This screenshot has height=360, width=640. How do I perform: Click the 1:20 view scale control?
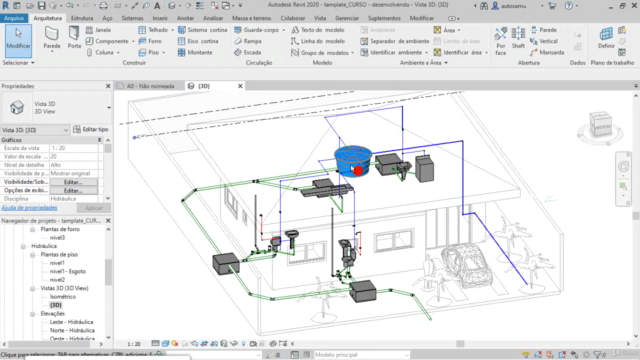tap(134, 344)
